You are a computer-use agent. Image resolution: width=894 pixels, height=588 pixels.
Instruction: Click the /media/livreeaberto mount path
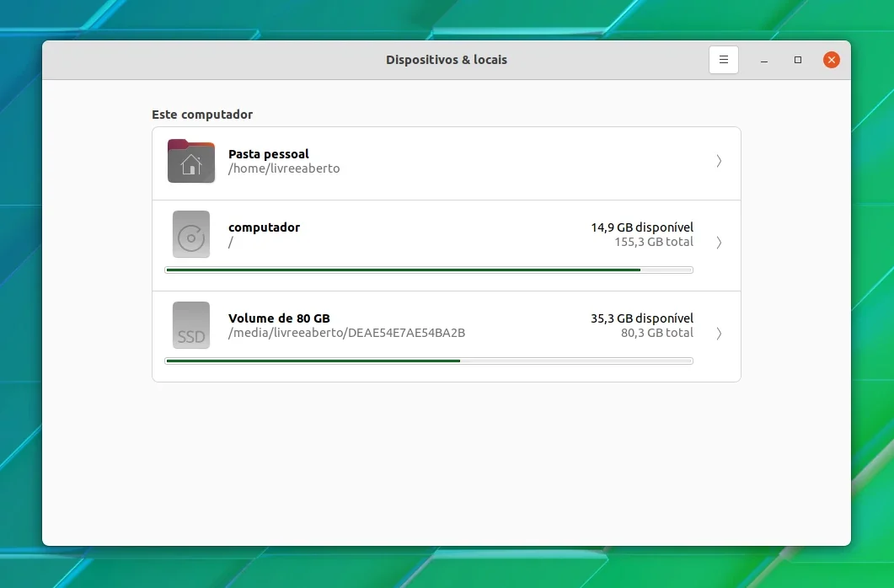(x=346, y=333)
